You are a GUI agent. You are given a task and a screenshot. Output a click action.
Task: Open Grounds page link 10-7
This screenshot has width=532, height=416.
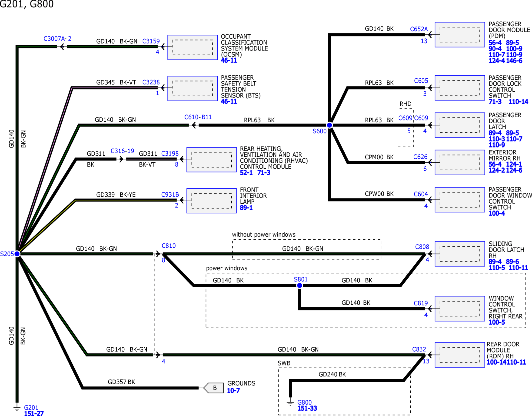[x=233, y=390]
